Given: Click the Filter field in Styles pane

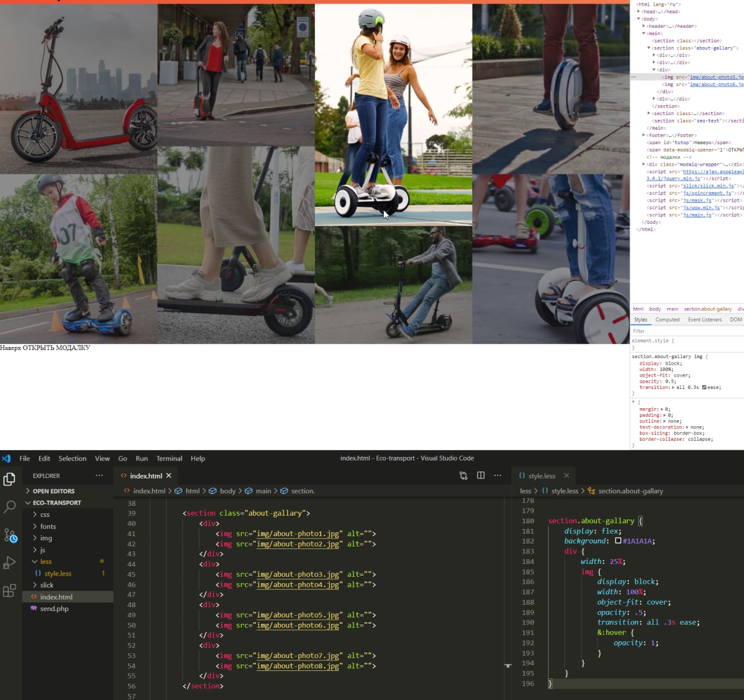Looking at the screenshot, I should [687, 331].
